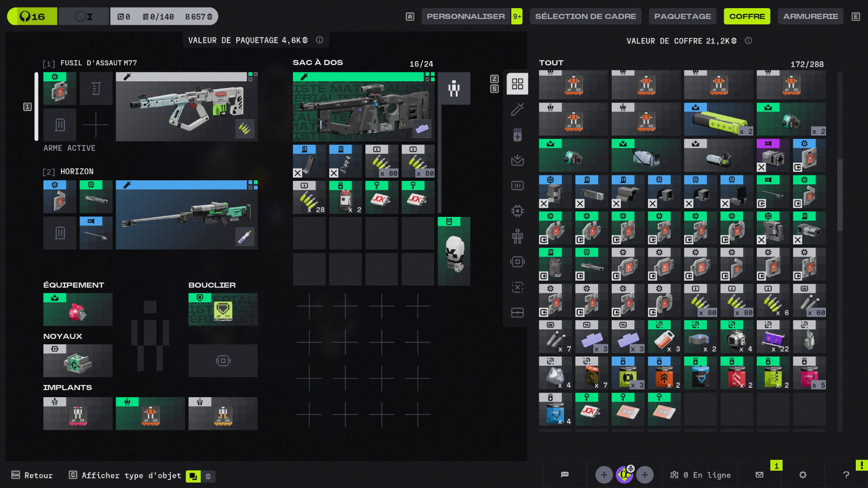Toggle item value display coin option
Viewport: 868px width, 488px height.
[x=208, y=476]
